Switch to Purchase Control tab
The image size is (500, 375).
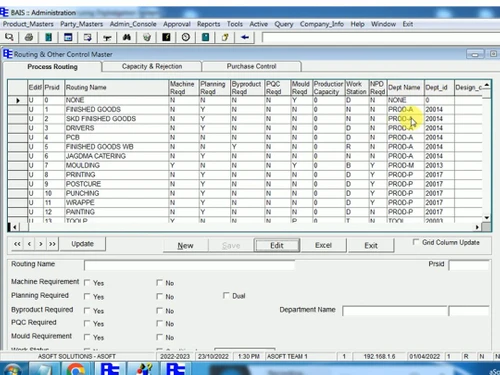tap(252, 66)
